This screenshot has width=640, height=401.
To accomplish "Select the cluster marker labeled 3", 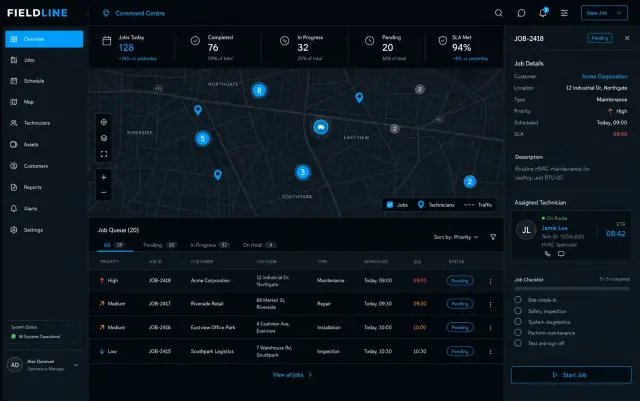I will point(302,172).
